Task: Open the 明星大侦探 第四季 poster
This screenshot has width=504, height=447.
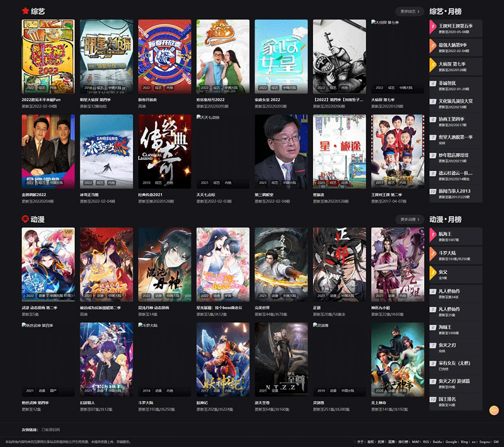Action: [x=106, y=57]
